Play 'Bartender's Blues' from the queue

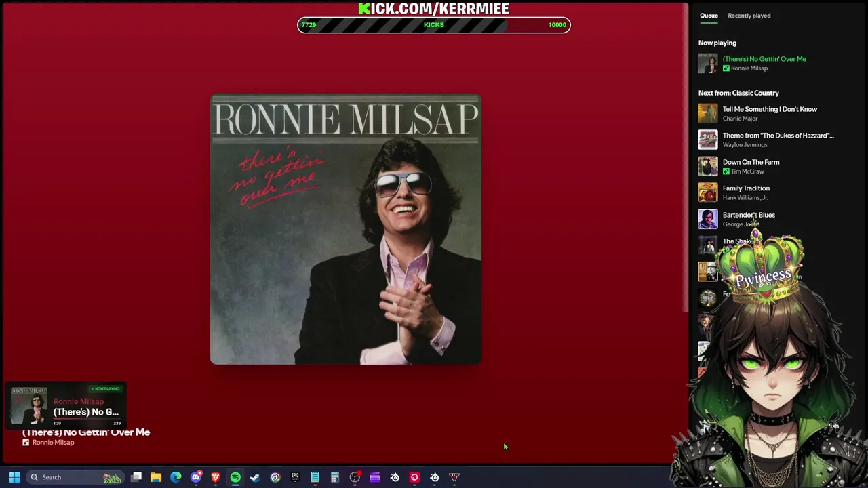[749, 215]
